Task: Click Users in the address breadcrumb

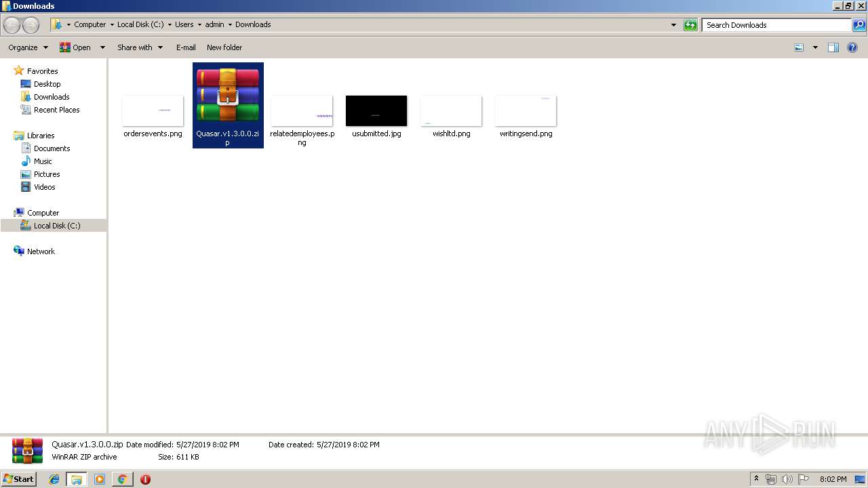Action: (x=184, y=24)
